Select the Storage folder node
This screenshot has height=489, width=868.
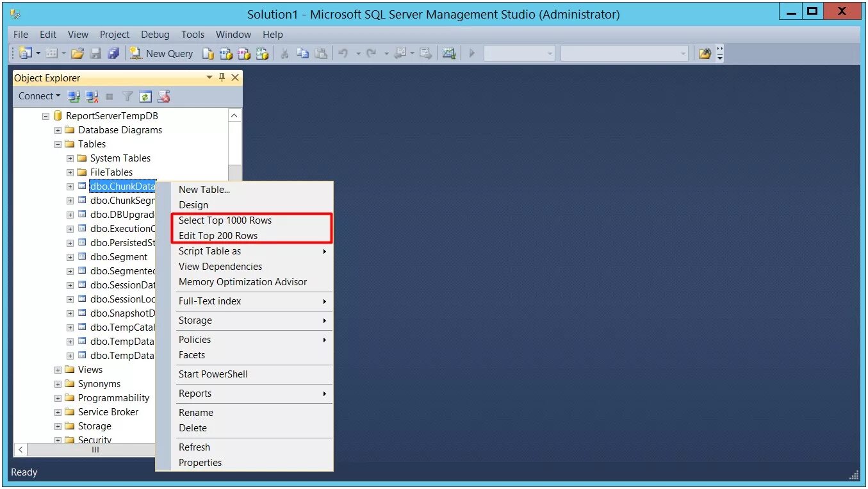coord(94,426)
